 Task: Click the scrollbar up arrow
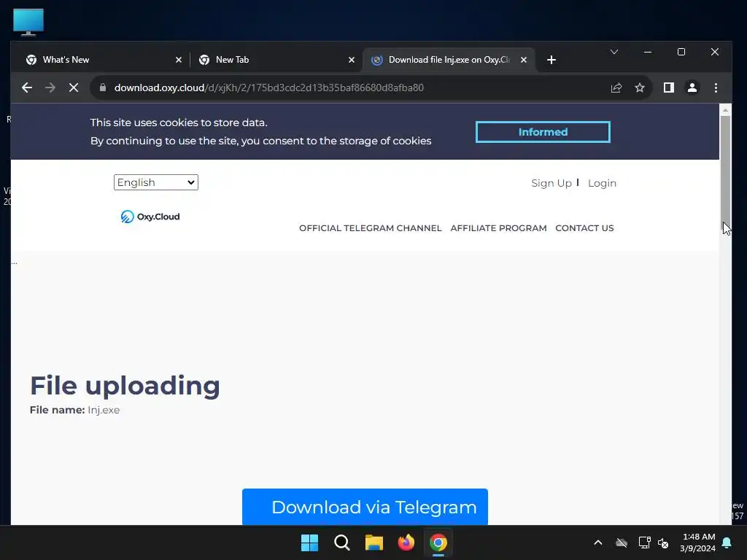(x=725, y=110)
